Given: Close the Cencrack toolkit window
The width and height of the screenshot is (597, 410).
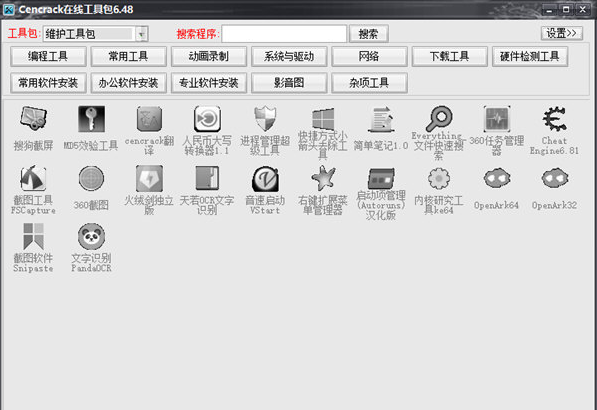Looking at the screenshot, I should pos(583,10).
